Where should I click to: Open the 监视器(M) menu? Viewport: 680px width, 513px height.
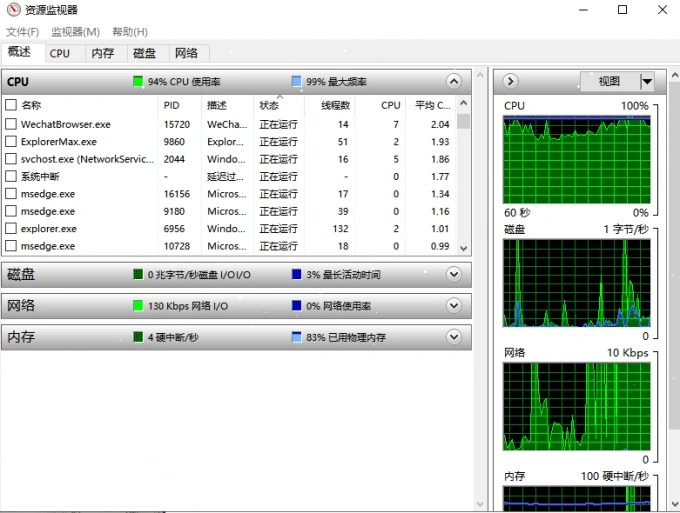pyautogui.click(x=75, y=32)
